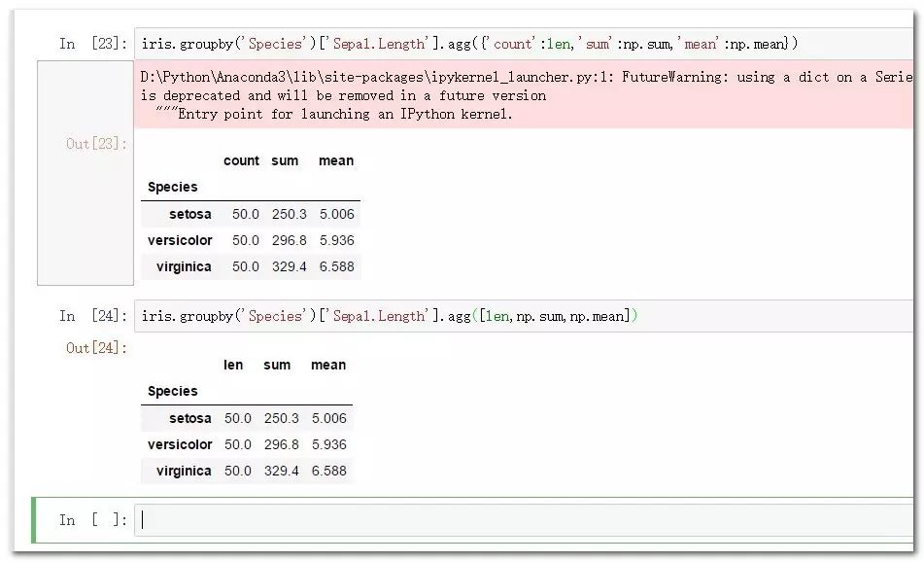Click the code input of cell In [23]
This screenshot has width=924, height=562.
[524, 44]
